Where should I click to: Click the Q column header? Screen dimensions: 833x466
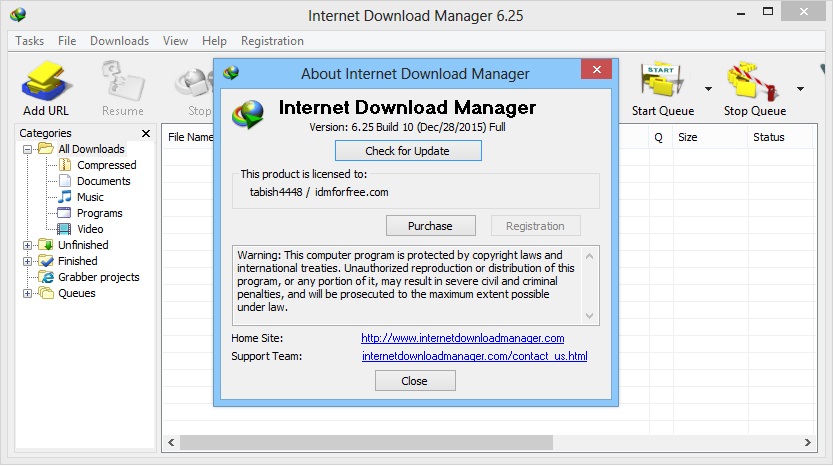point(659,137)
